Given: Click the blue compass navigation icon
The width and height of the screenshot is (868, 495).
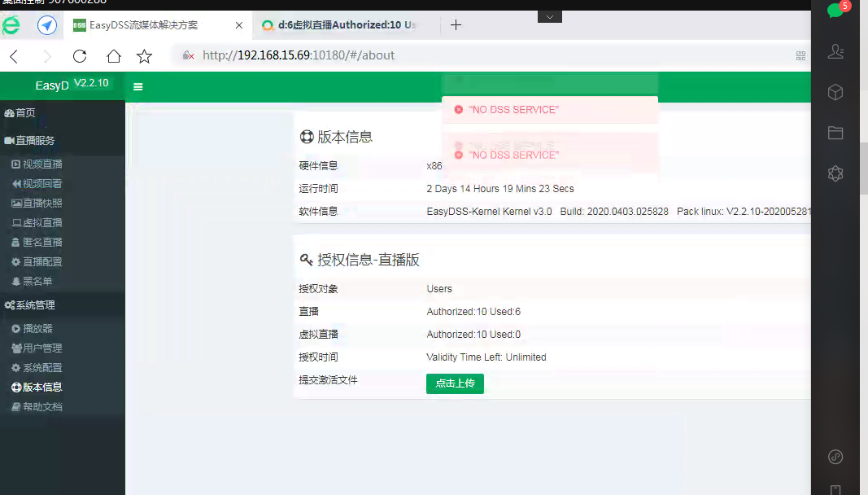Looking at the screenshot, I should (x=47, y=25).
